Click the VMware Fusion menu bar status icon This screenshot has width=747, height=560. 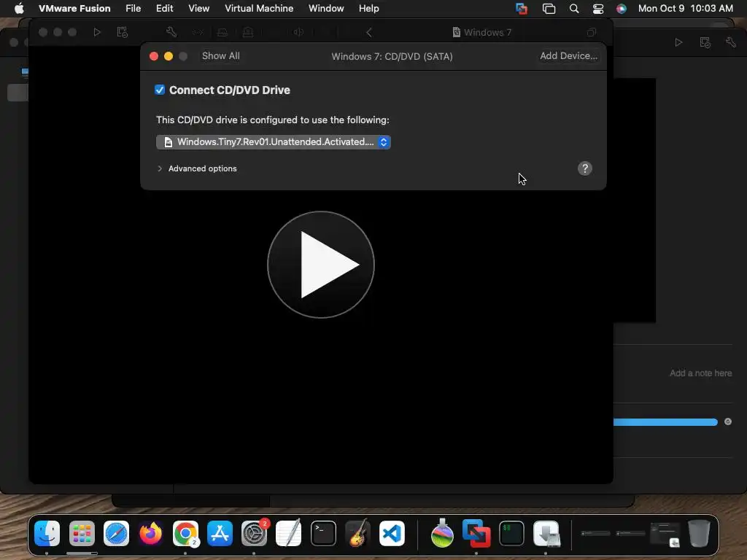(x=522, y=9)
